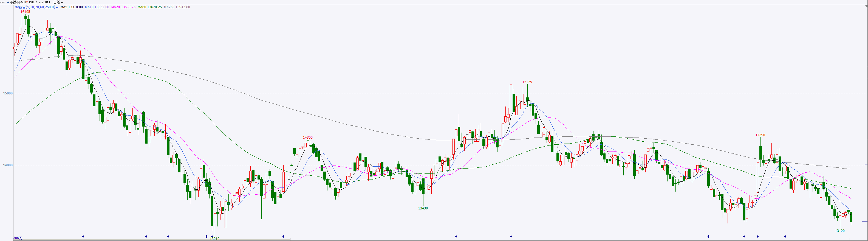868x241 pixels.
Task: Open the 日线 period dropdown
Action: (x=58, y=2)
